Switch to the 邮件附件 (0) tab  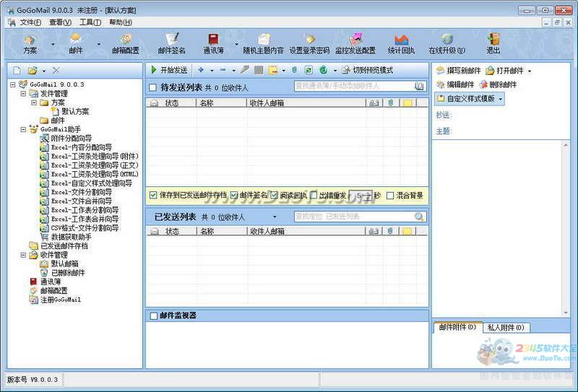tap(457, 327)
